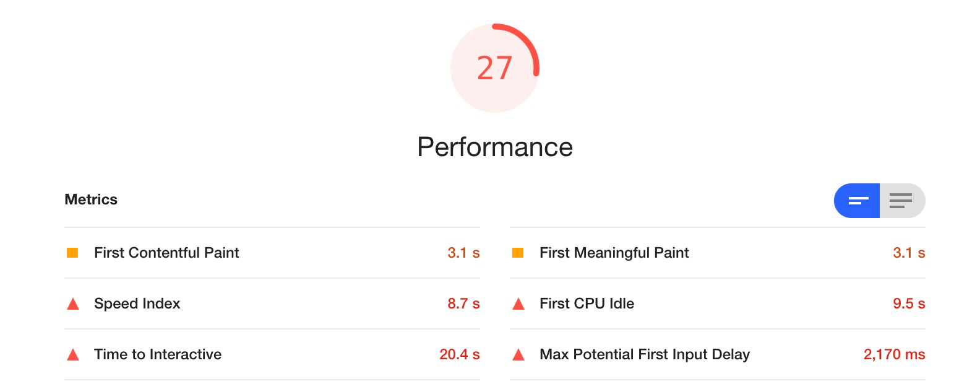Click the performance score gauge showing 27
980x389 pixels.
pos(495,68)
